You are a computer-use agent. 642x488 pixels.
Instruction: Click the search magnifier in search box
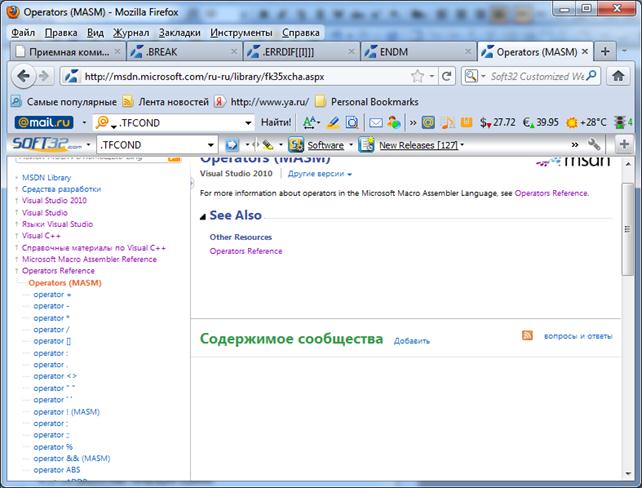(591, 76)
